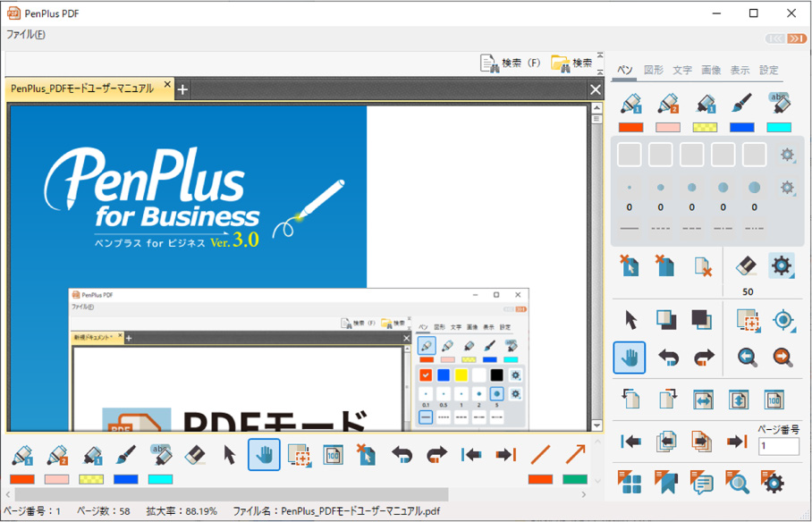Switch to the 図形 tab
Screen dimensions: 812x522
[x=654, y=70]
